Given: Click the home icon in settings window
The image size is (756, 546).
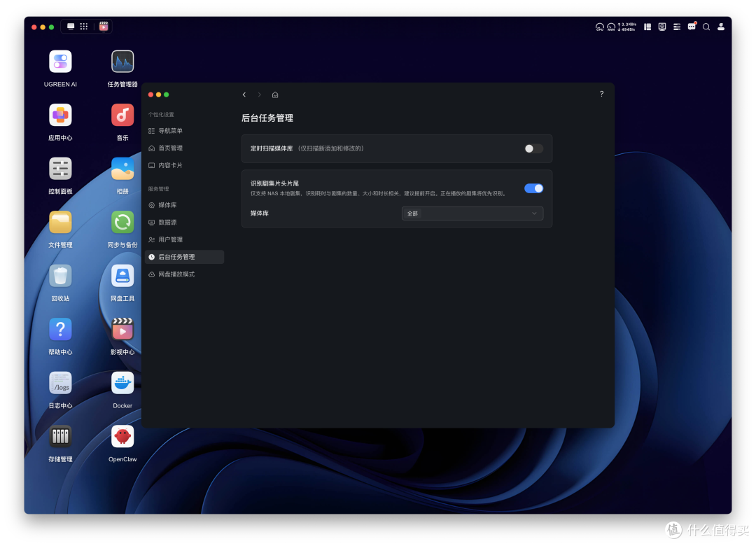Looking at the screenshot, I should coord(275,94).
